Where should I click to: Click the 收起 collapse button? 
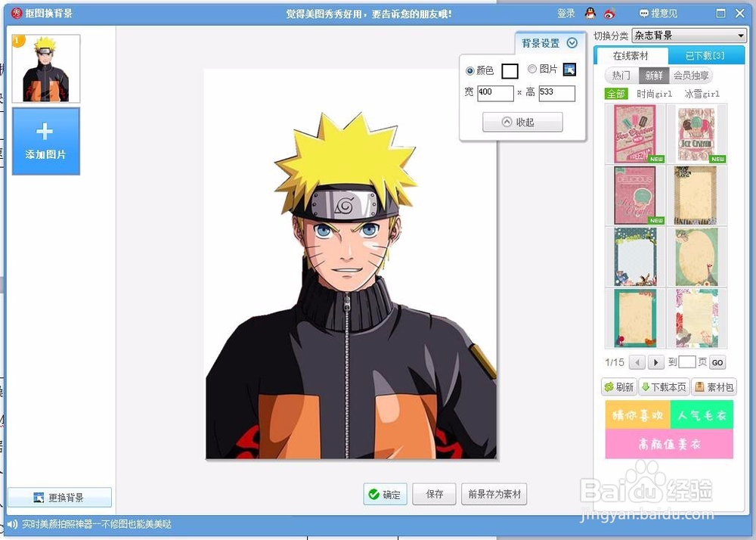[x=522, y=122]
